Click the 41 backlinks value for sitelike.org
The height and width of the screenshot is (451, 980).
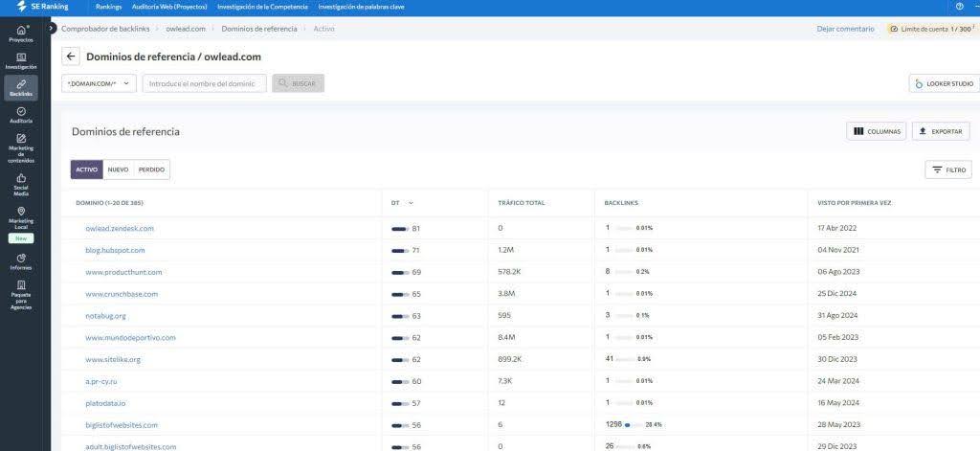pos(610,359)
